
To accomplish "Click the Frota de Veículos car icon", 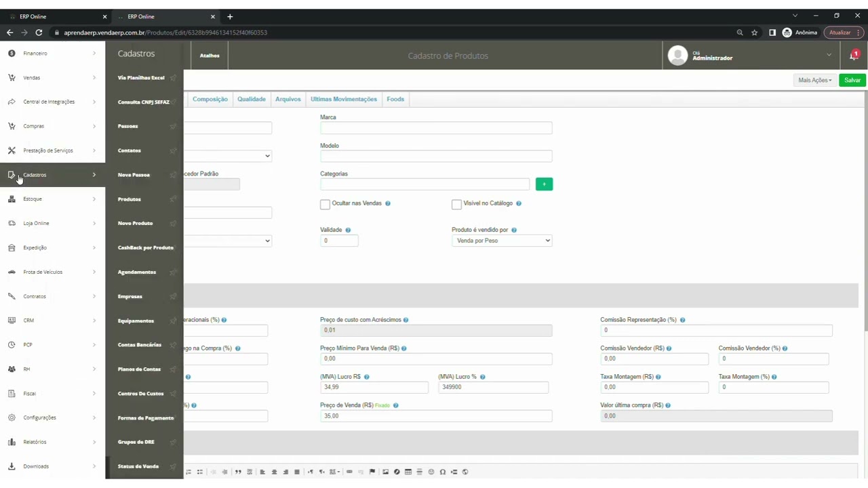I will (12, 272).
